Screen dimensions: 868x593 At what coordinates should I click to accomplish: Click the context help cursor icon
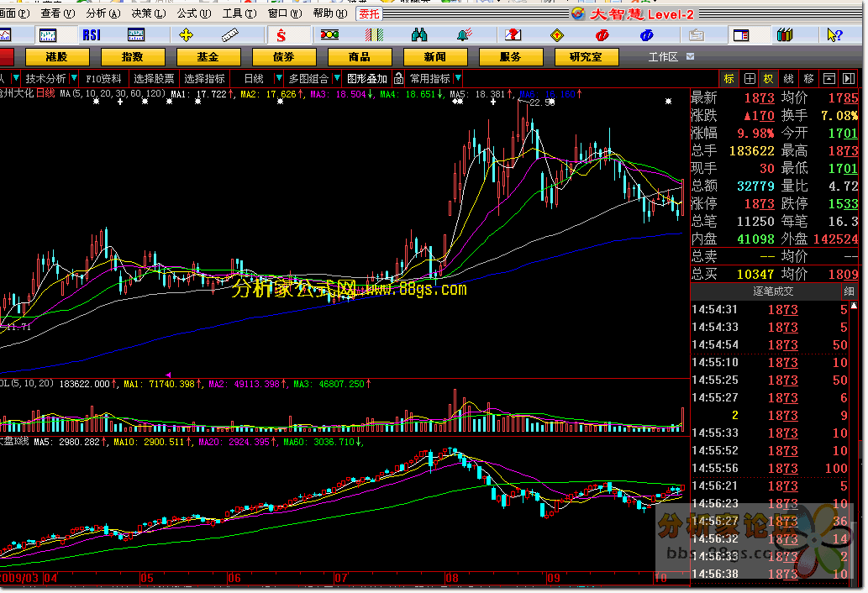click(x=834, y=35)
